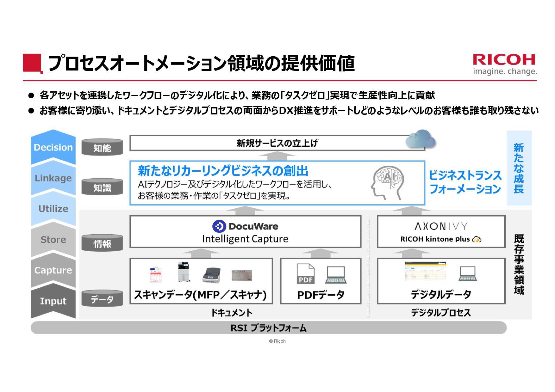Click the AI brain head icon
555x392 pixels.
click(388, 183)
